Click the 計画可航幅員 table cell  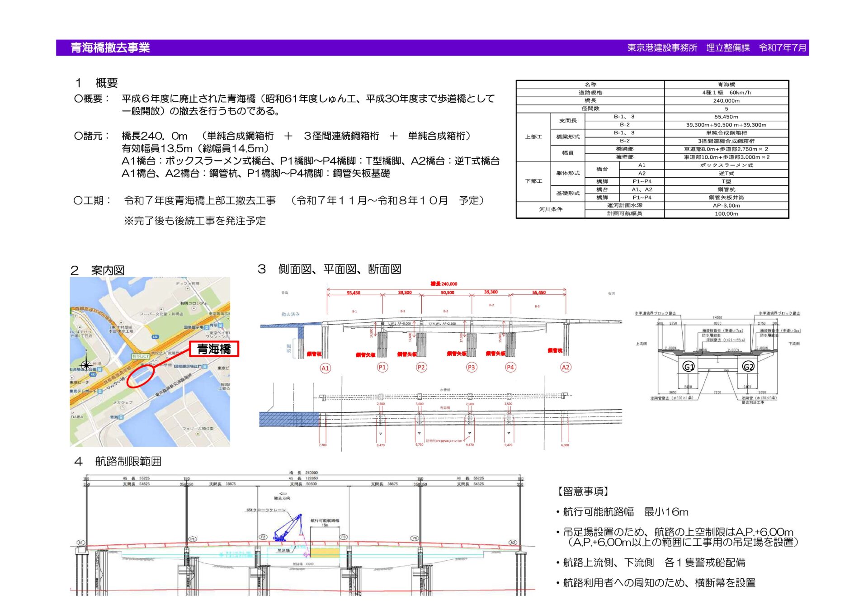pos(624,213)
